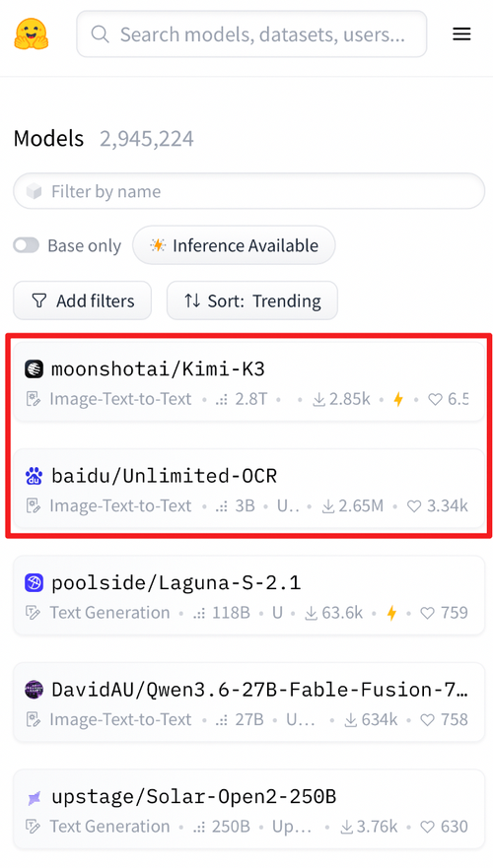493x868 pixels.
Task: Open the hamburger menu icon
Action: click(461, 34)
